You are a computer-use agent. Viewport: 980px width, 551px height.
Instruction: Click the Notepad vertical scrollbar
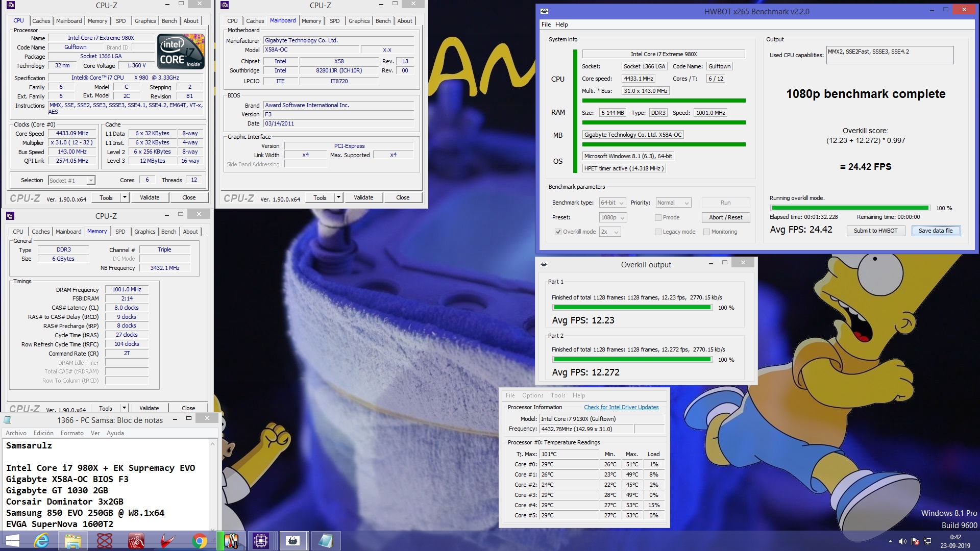tap(213, 485)
